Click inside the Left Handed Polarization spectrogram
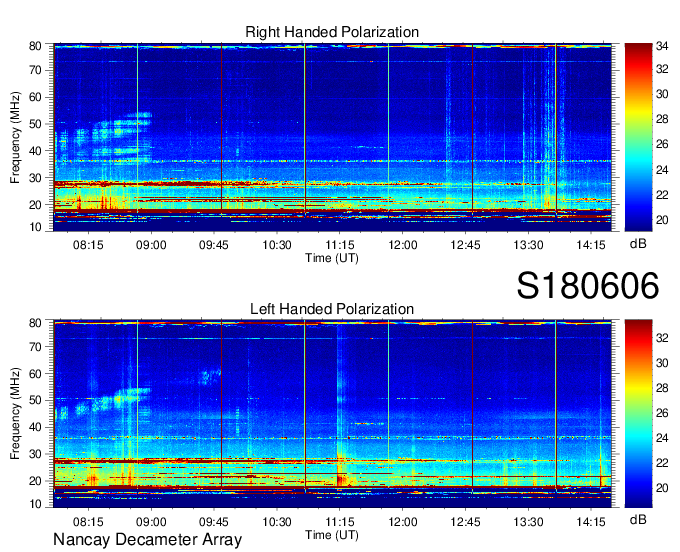 (x=332, y=414)
